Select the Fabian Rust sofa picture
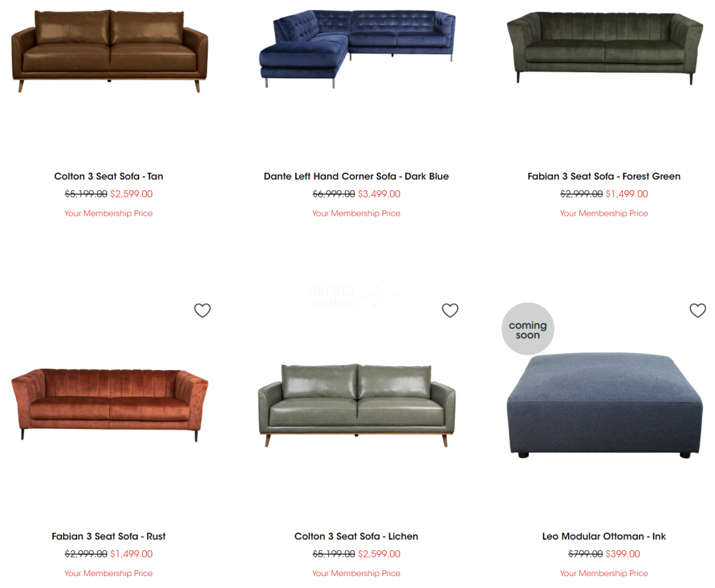Viewport: 715px width, 588px height. (x=109, y=405)
